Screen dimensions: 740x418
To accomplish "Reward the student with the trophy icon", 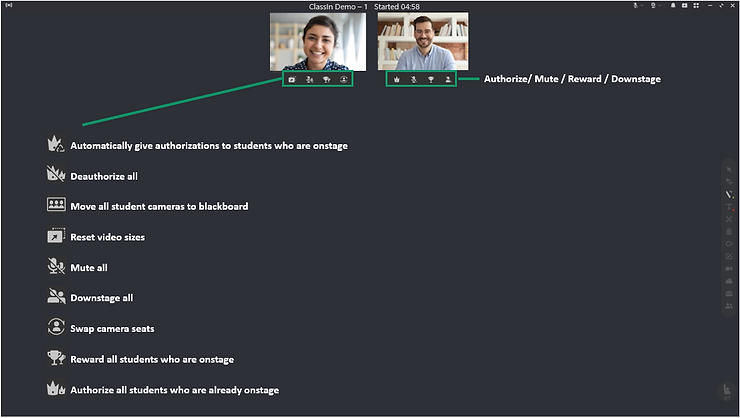I will pyautogui.click(x=431, y=78).
